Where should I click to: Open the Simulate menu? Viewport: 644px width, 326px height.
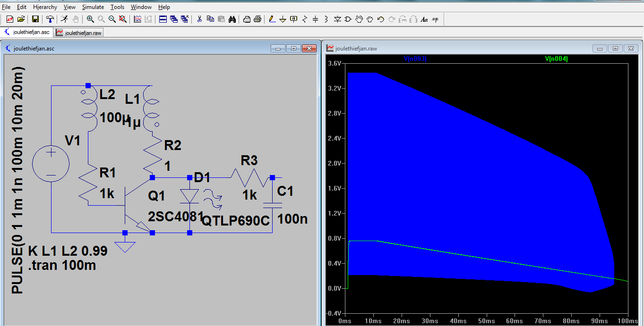pyautogui.click(x=93, y=7)
